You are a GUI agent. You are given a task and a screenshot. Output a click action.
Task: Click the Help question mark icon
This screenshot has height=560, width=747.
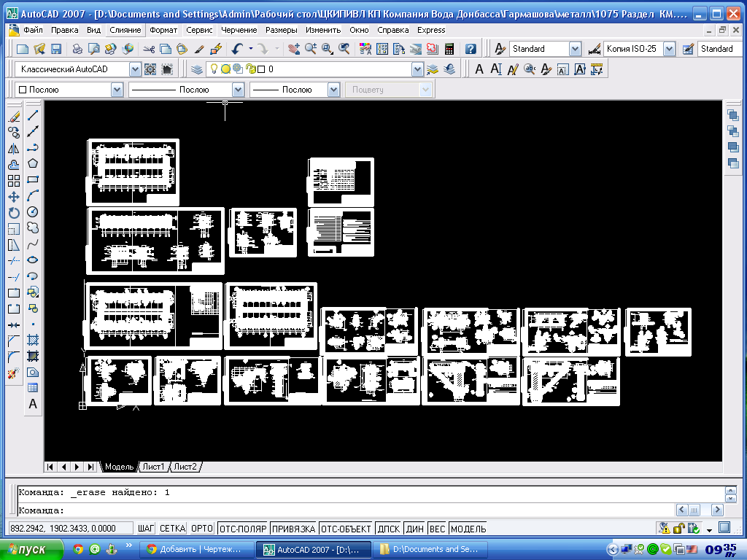pos(471,49)
